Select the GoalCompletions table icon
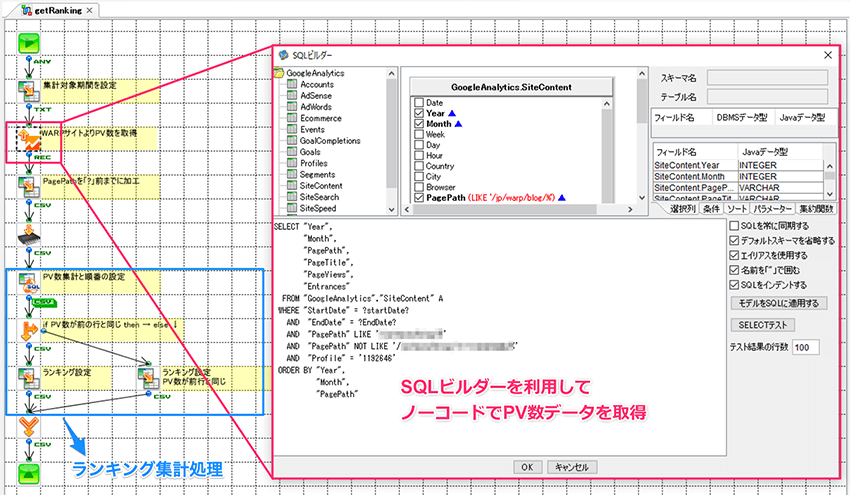Screen dimensions: 850x495 click(292, 140)
